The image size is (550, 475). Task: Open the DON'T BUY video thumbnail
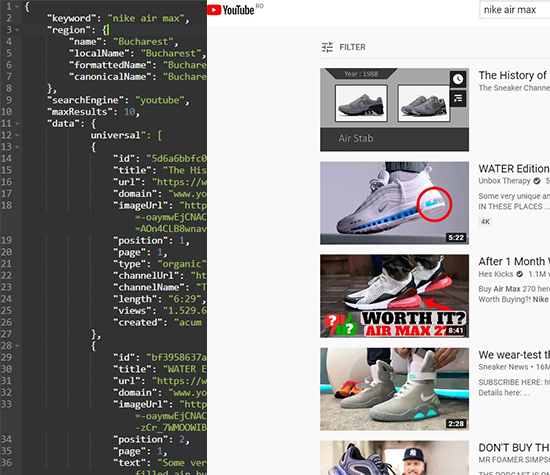click(x=394, y=458)
